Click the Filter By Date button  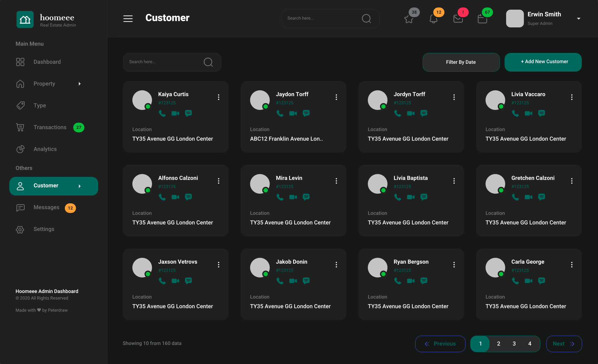461,62
